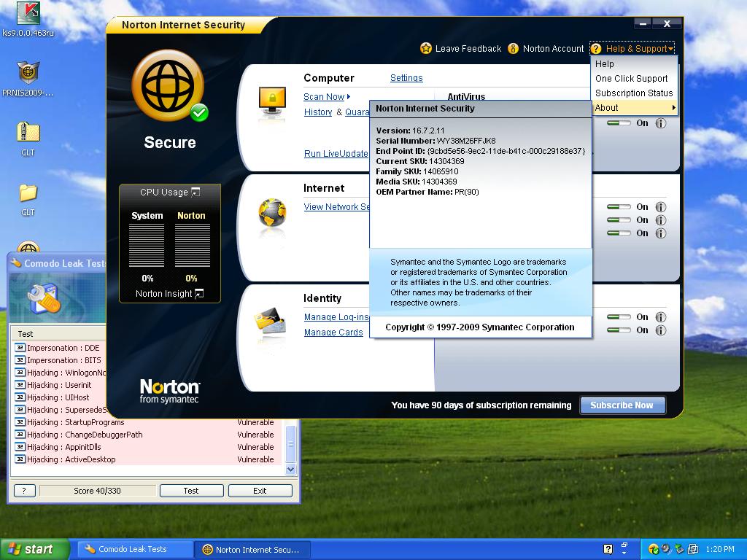
Task: Click the Comodo Leak Tests wrench logo
Action: pyautogui.click(x=44, y=298)
